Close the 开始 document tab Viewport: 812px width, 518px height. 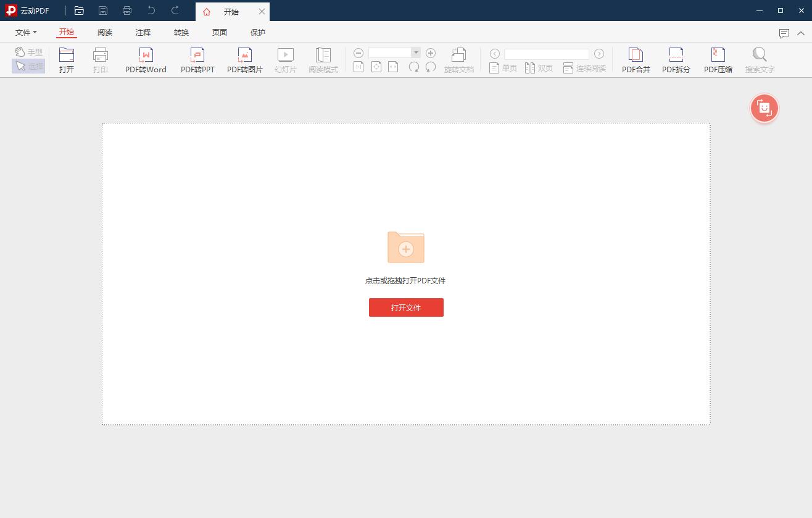[262, 12]
